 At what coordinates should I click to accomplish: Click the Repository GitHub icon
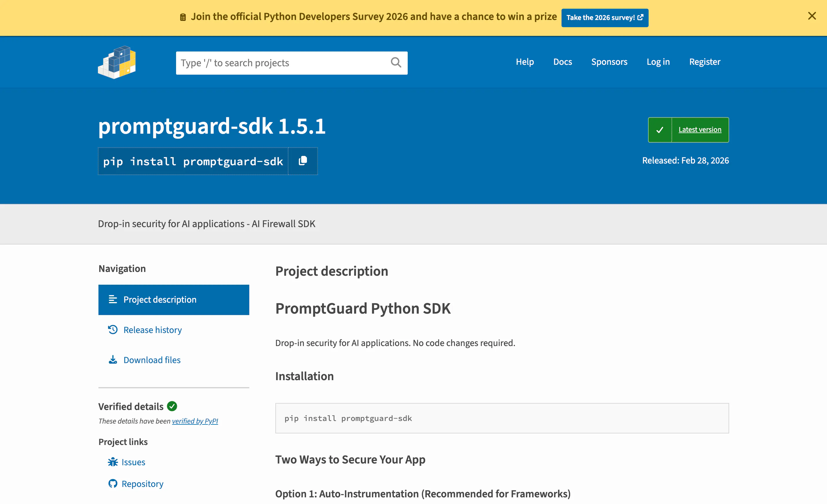(x=113, y=483)
